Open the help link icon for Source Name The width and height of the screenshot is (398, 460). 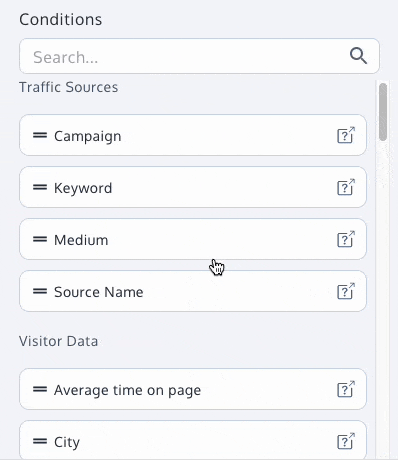coord(346,291)
